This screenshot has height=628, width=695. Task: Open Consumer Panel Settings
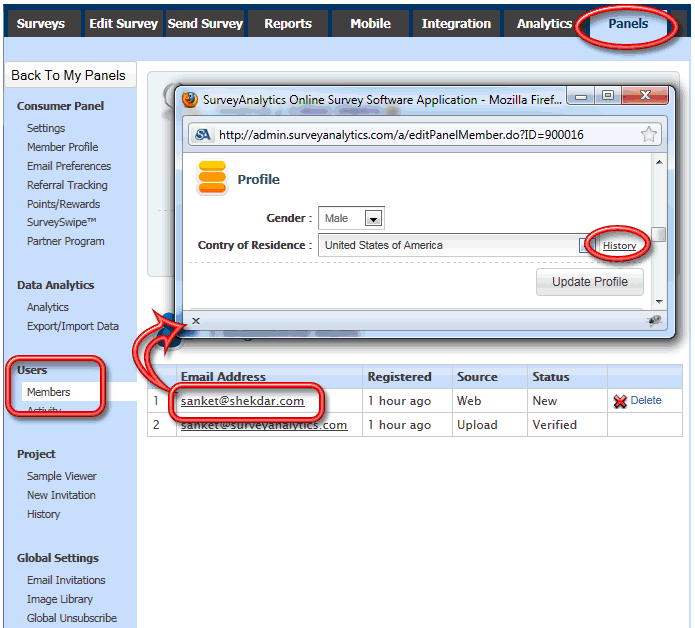tap(46, 128)
